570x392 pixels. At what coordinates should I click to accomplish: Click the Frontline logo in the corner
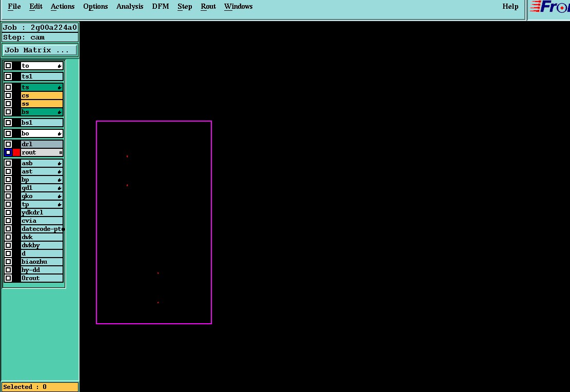(549, 7)
